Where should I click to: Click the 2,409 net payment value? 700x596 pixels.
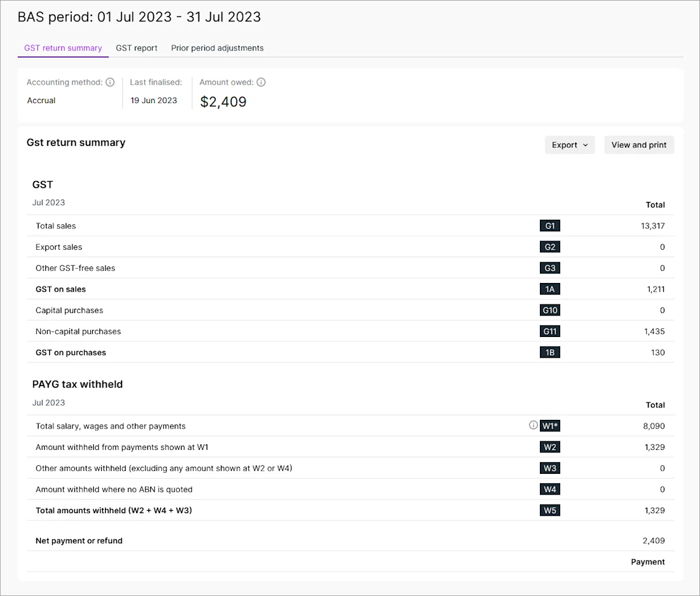(x=653, y=541)
